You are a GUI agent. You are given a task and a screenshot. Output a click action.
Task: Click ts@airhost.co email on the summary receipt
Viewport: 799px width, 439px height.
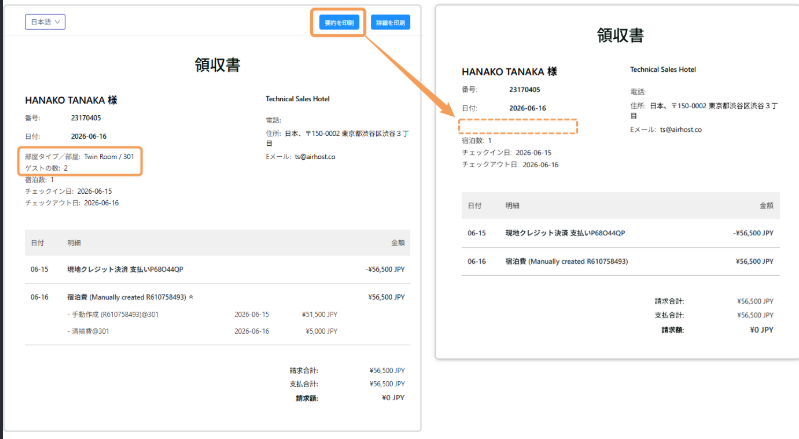tap(681, 130)
